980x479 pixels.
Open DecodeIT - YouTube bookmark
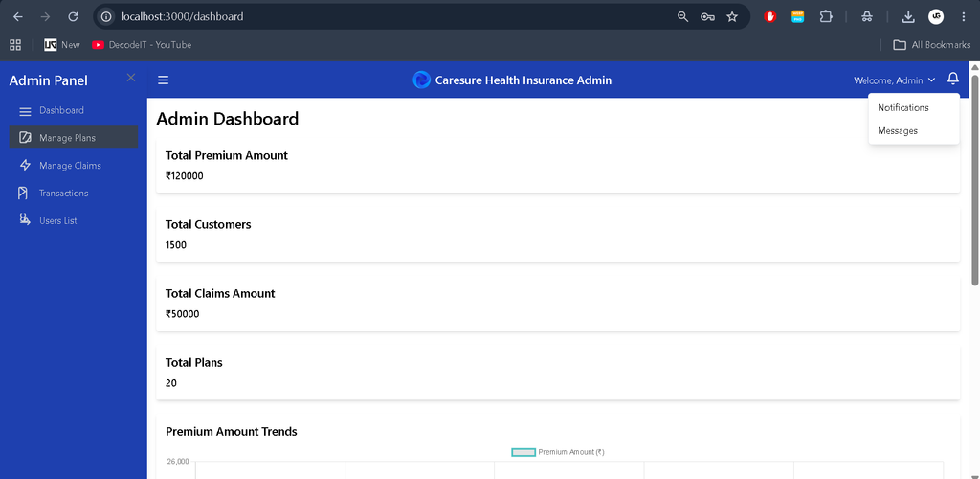142,45
